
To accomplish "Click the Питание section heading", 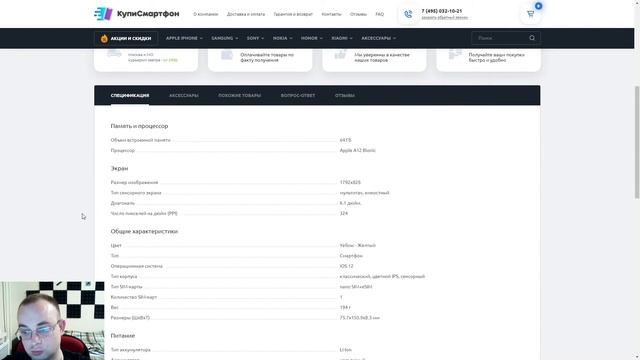I will pos(122,336).
